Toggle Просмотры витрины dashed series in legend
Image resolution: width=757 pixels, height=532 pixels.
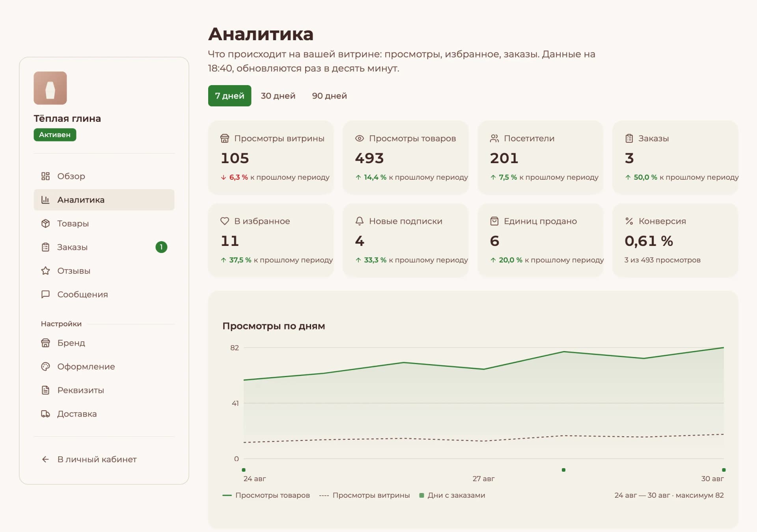click(364, 495)
